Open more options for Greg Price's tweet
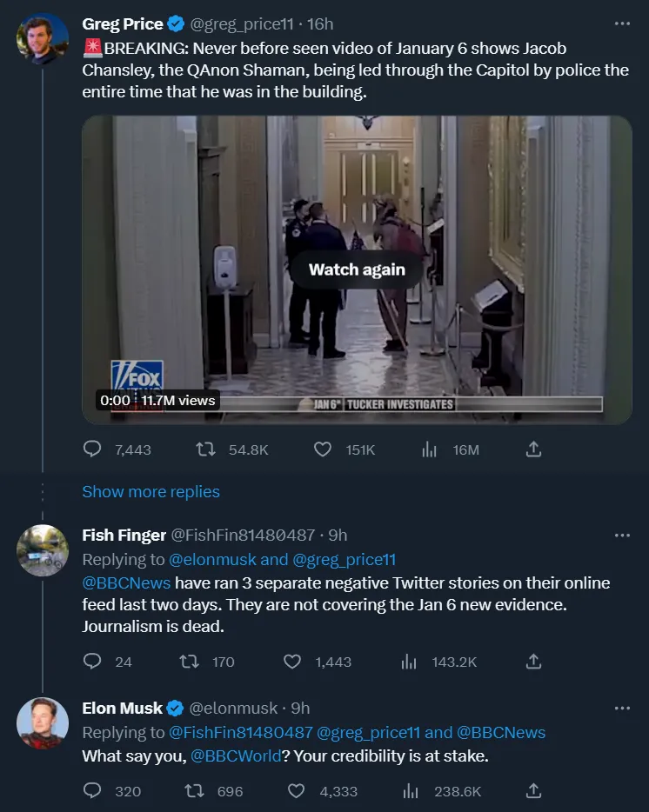The image size is (649, 812). click(621, 23)
